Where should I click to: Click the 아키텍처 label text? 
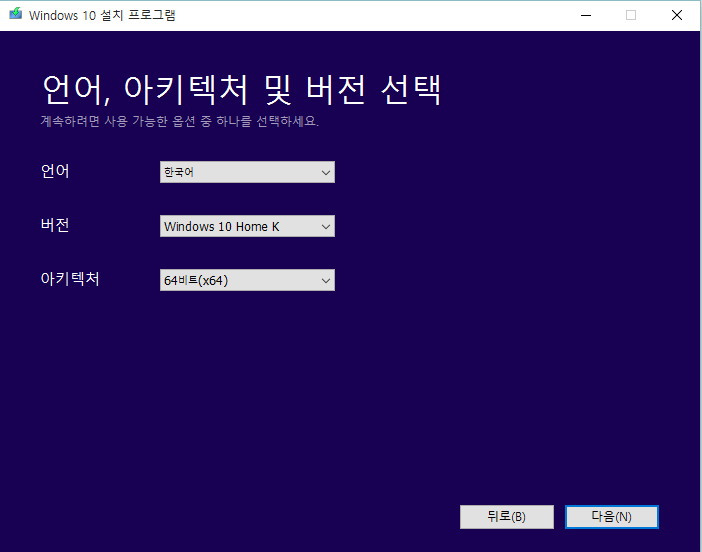70,279
